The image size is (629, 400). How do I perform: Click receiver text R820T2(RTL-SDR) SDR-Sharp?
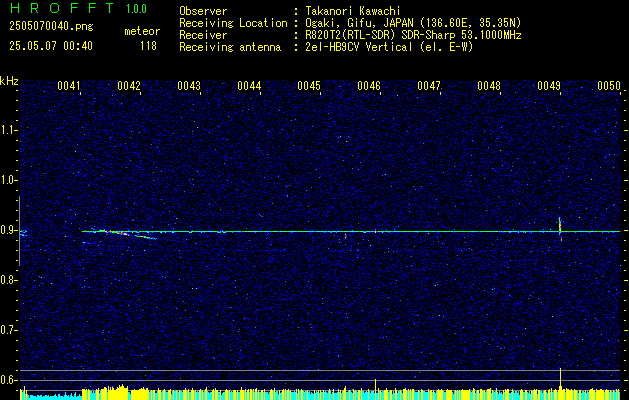(380, 35)
